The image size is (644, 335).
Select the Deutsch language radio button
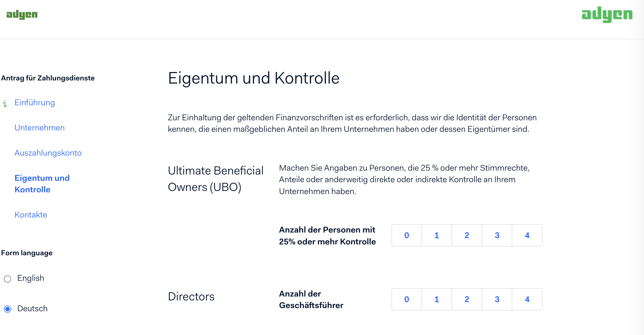tap(8, 309)
